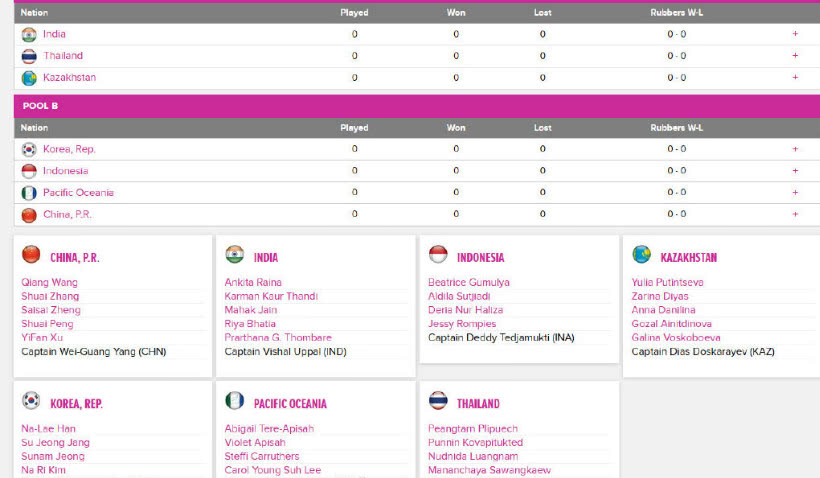This screenshot has width=820, height=478.
Task: Open the China, P.R. nation link in Pool B
Action: (x=67, y=214)
